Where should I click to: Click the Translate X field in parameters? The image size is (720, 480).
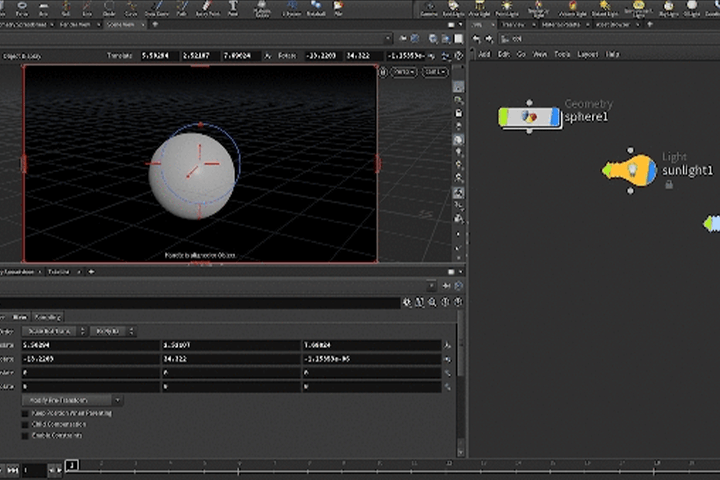(90, 345)
